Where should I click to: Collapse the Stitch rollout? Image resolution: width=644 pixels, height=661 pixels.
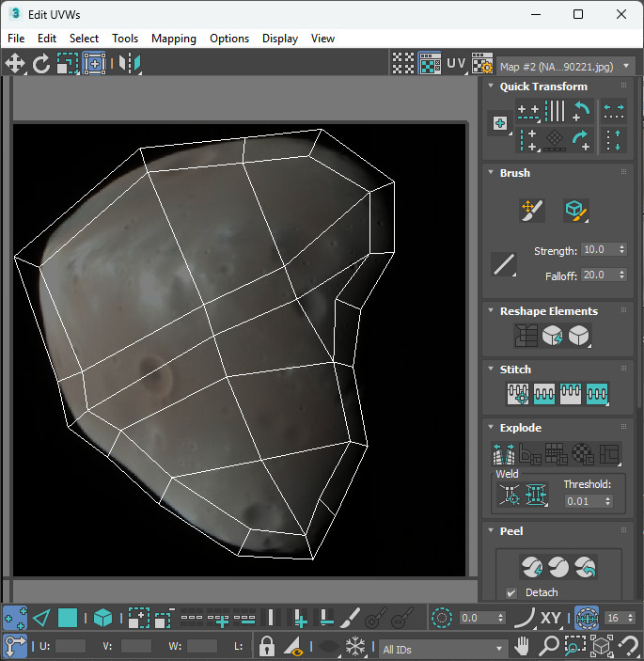(x=491, y=369)
